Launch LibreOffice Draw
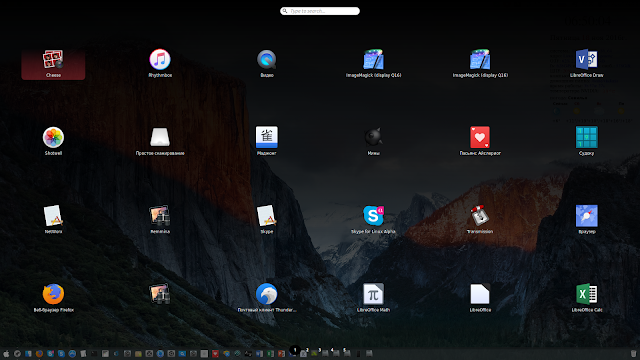Image resolution: width=640 pixels, height=360 pixels. [587, 60]
